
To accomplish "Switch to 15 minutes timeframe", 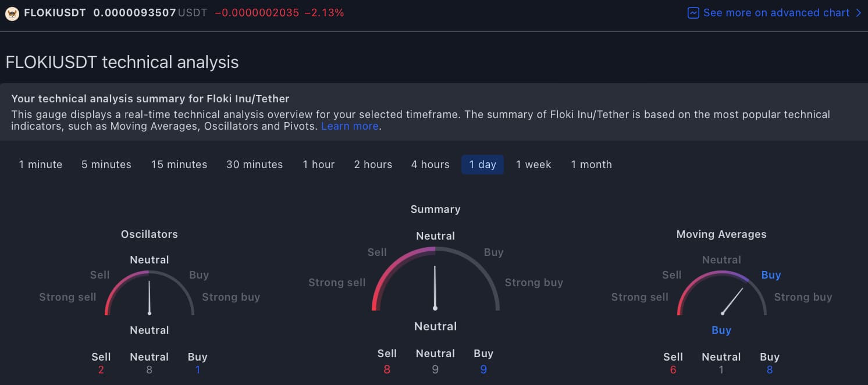I will [x=179, y=165].
